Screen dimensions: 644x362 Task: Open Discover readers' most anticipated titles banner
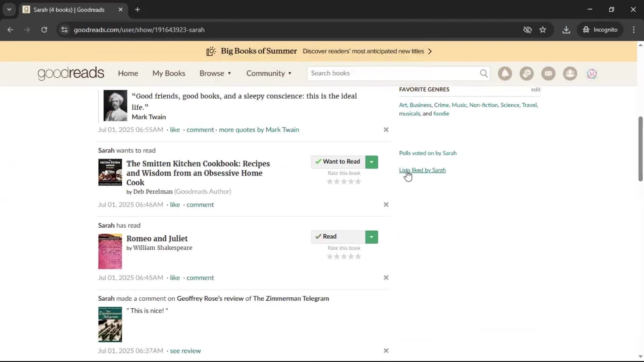point(363,51)
